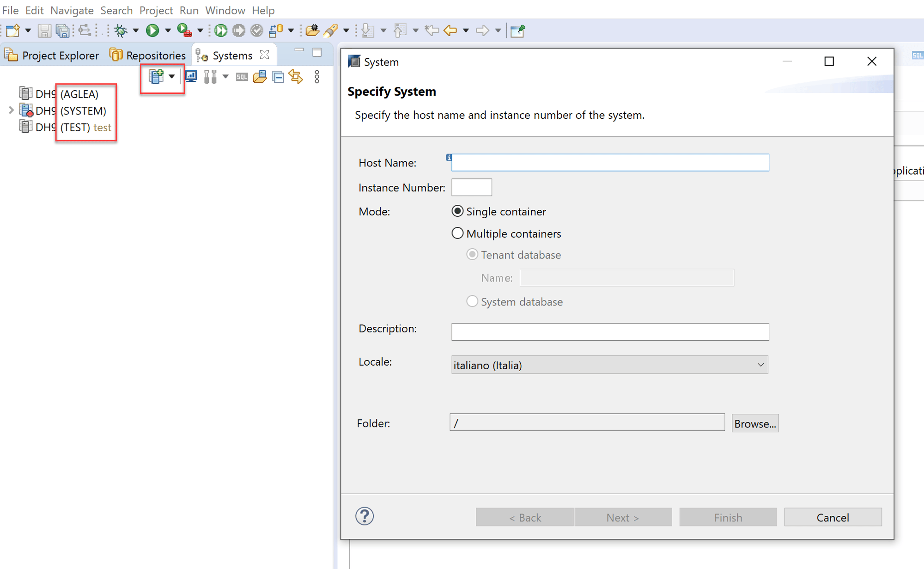Switch to Repositories tab
This screenshot has width=924, height=569.
coord(148,55)
